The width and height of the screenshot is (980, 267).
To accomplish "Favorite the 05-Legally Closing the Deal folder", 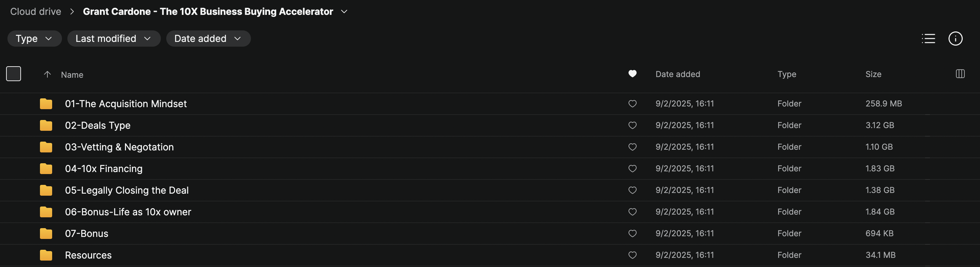I will pyautogui.click(x=632, y=190).
